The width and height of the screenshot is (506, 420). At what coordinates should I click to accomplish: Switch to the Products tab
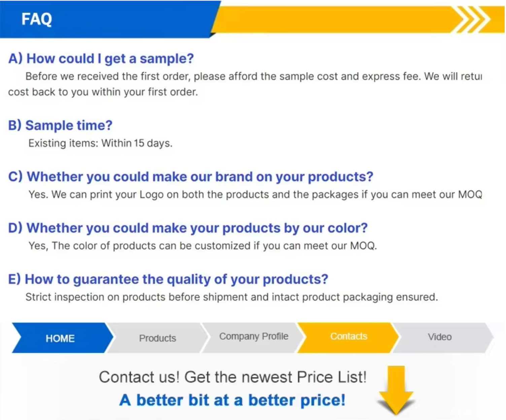(x=158, y=338)
